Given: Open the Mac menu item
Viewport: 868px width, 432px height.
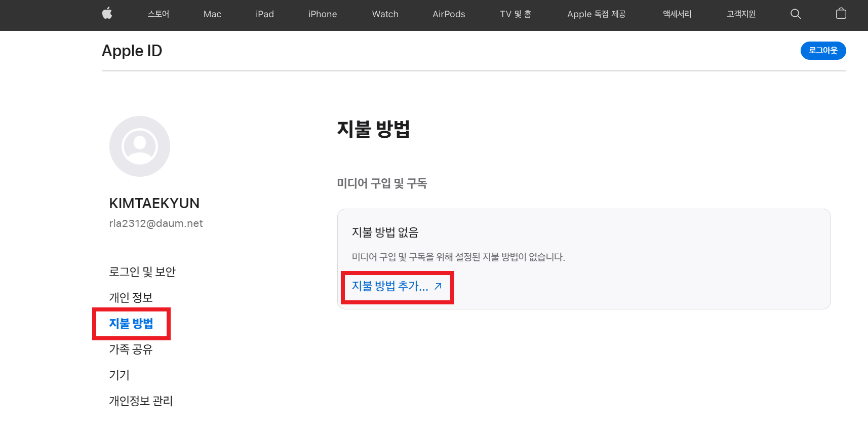Looking at the screenshot, I should pos(212,14).
